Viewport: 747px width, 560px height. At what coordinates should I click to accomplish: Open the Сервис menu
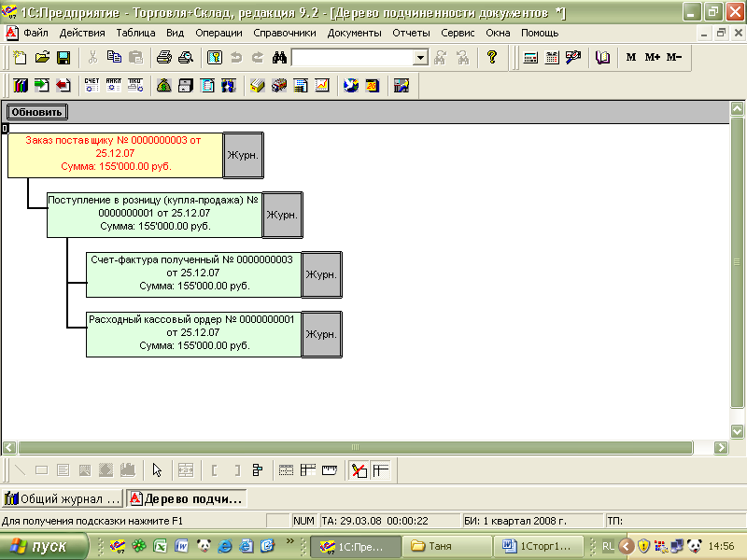[458, 33]
